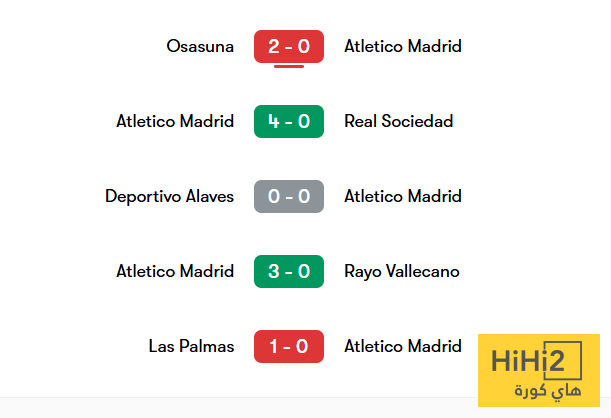The width and height of the screenshot is (611, 418).
Task: Click the Las Palmas team name
Action: click(x=191, y=346)
